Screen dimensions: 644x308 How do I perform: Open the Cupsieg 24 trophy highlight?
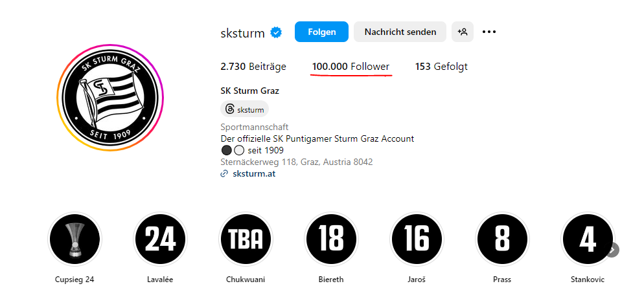coord(75,239)
